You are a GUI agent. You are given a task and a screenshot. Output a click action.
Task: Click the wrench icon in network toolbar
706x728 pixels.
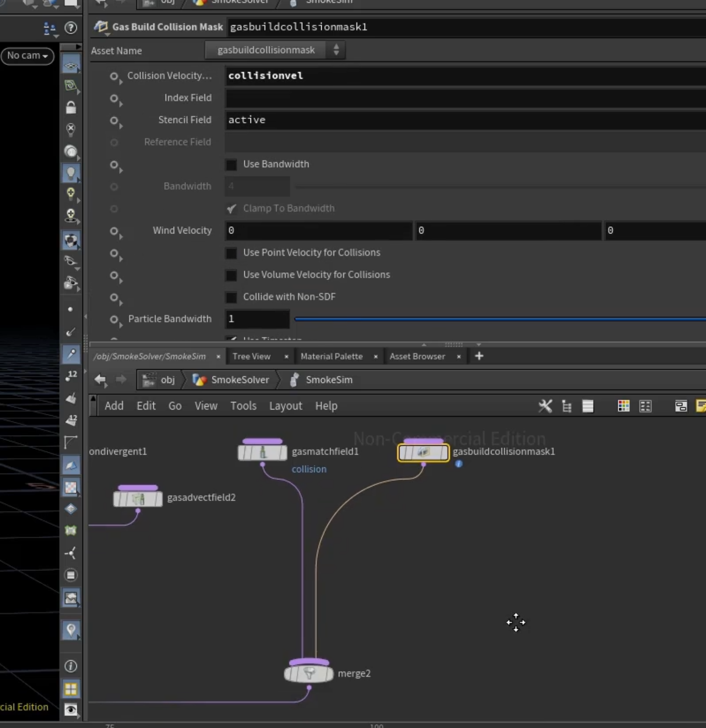coord(545,406)
